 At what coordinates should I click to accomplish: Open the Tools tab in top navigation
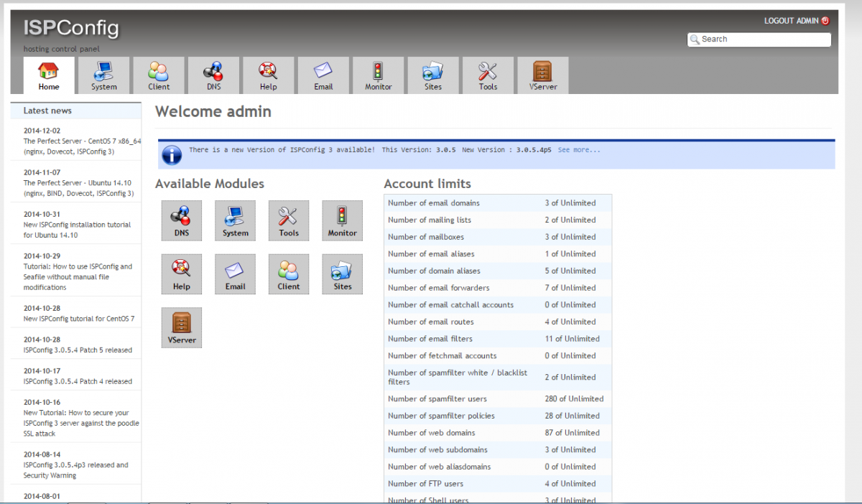tap(488, 75)
